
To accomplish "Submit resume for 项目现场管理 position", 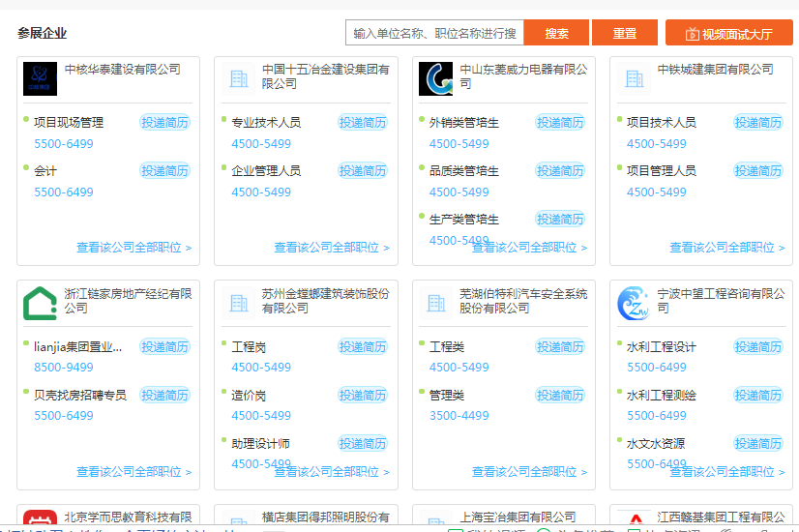I will pos(164,123).
